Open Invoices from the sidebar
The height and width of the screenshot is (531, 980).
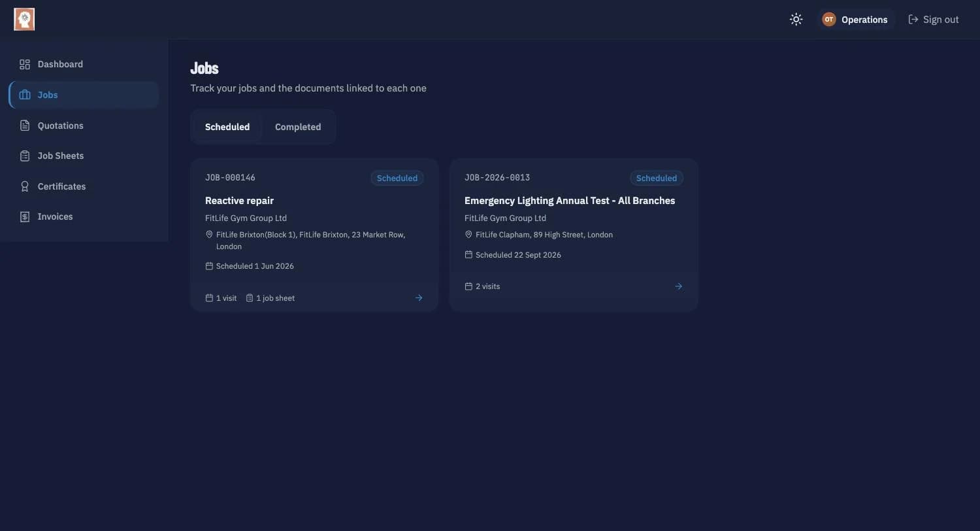point(84,216)
